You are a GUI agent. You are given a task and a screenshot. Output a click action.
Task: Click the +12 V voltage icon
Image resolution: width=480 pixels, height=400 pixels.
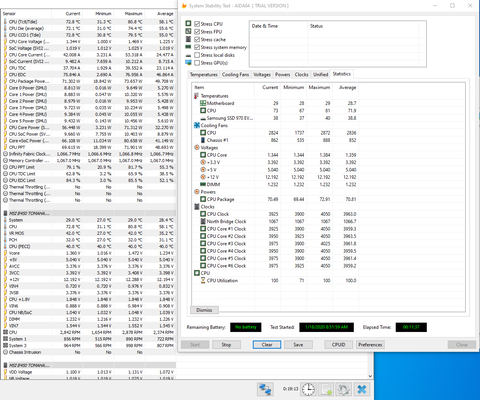[203, 177]
